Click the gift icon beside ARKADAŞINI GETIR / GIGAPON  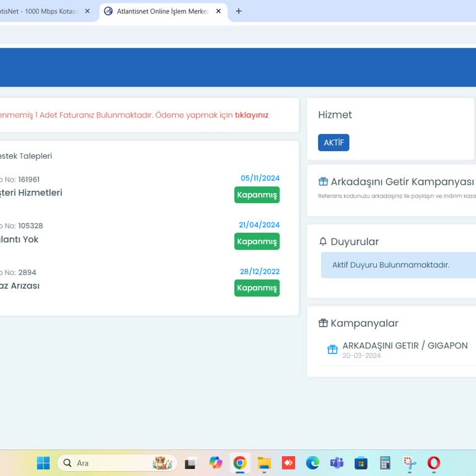[x=332, y=350]
